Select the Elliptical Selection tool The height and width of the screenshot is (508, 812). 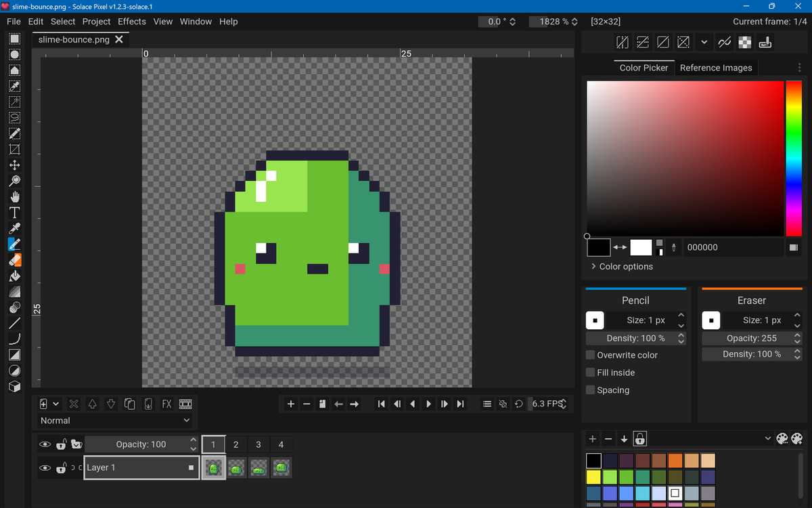[x=14, y=54]
